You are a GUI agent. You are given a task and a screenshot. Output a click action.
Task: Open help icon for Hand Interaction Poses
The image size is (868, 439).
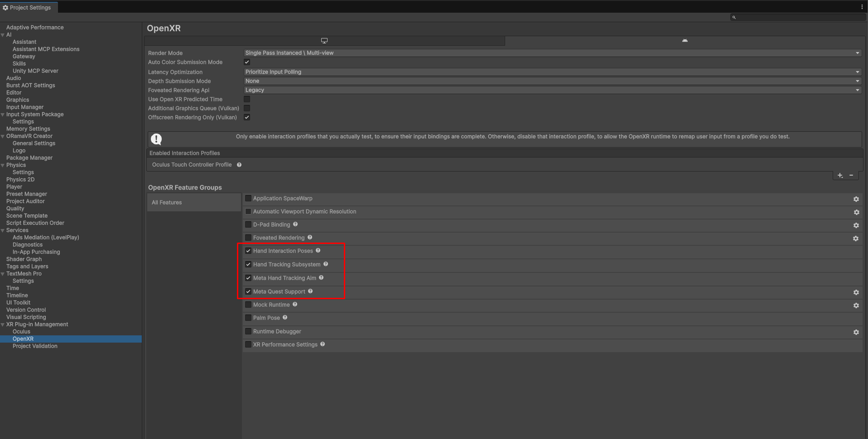(x=318, y=250)
